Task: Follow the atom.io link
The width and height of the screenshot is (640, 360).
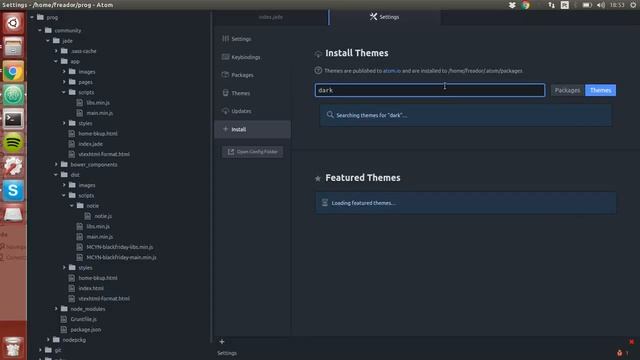Action: [392, 71]
